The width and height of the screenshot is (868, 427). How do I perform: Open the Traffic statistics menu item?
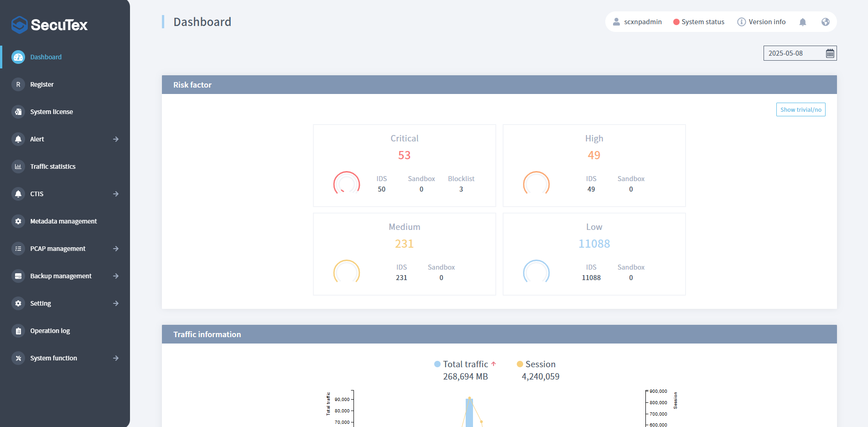(65, 167)
